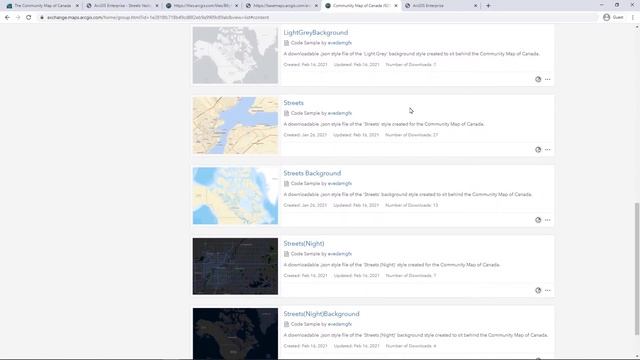Image resolution: width=640 pixels, height=360 pixels.
Task: Close the active Community Map of Canada tab
Action: pos(396,6)
